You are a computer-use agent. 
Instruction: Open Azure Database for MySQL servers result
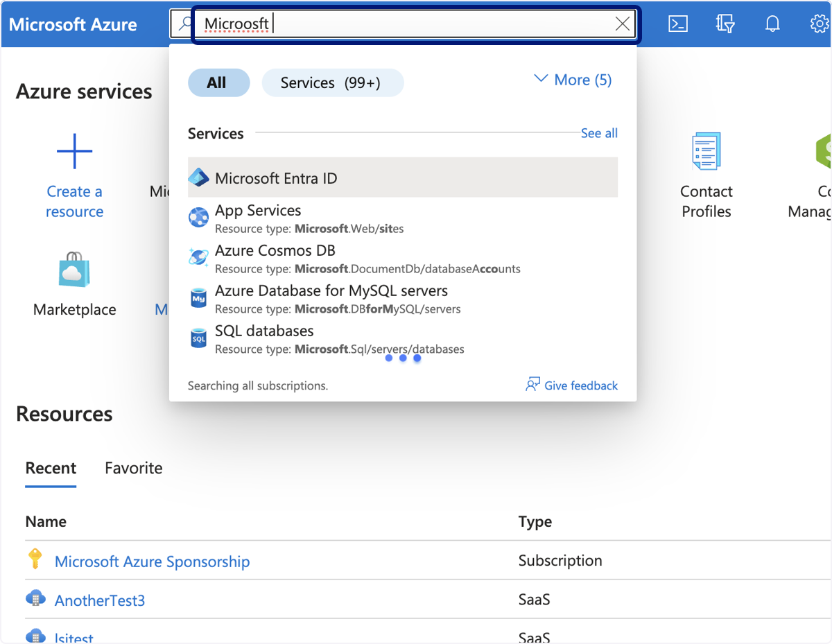[403, 298]
